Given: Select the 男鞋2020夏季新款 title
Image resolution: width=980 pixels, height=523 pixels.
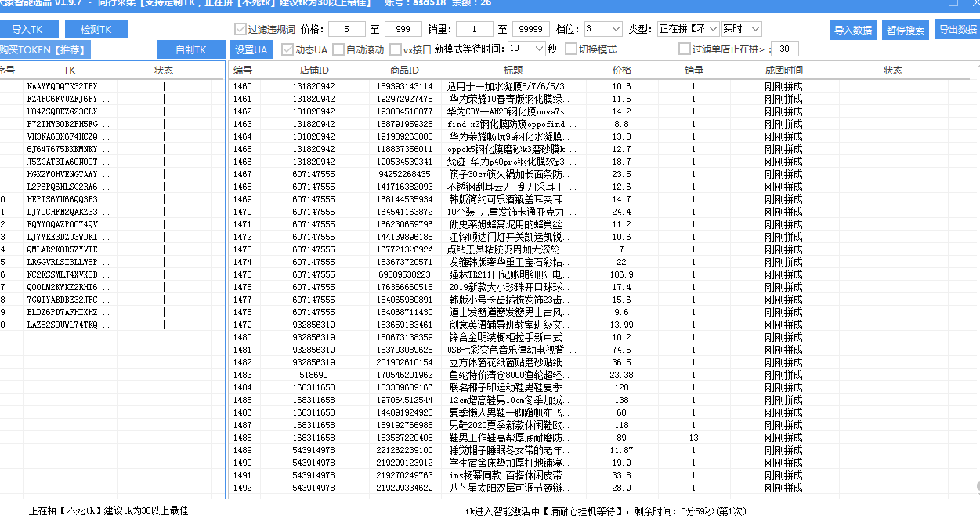Looking at the screenshot, I should pos(513,425).
